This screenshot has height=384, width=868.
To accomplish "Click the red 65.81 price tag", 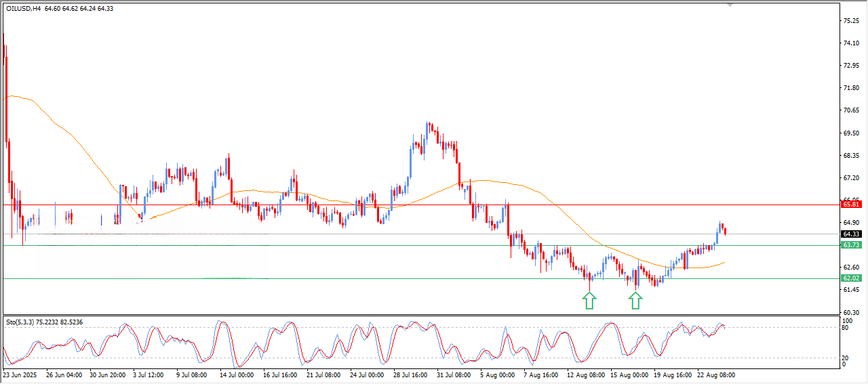I will 851,204.
